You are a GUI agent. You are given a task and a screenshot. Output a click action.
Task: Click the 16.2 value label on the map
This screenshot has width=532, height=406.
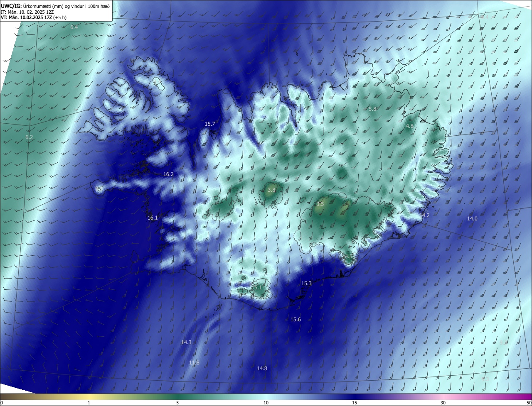click(168, 174)
